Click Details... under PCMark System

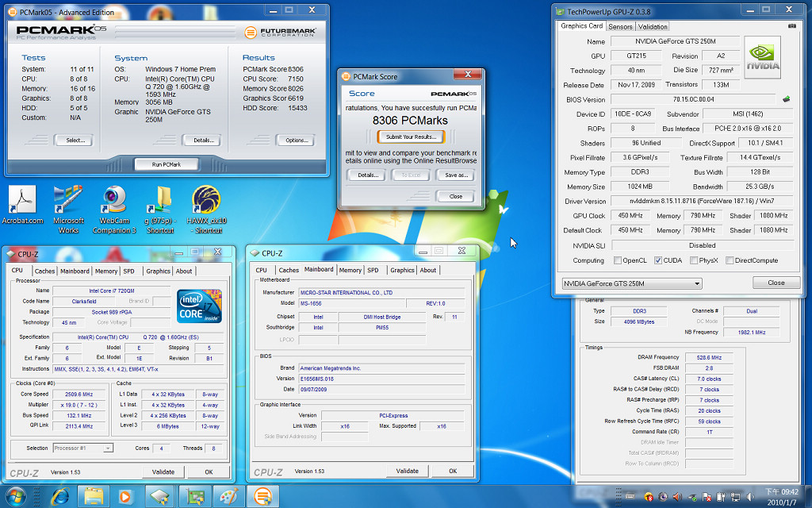point(204,140)
